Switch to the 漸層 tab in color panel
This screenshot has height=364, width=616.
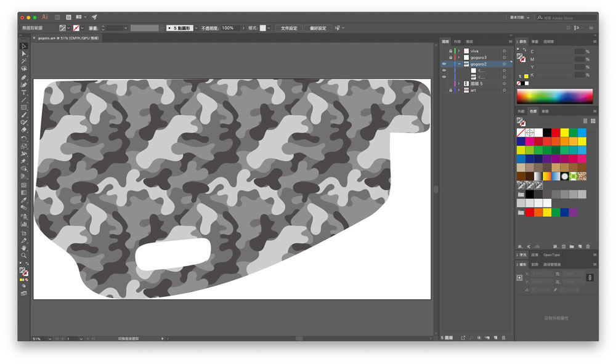(535, 41)
